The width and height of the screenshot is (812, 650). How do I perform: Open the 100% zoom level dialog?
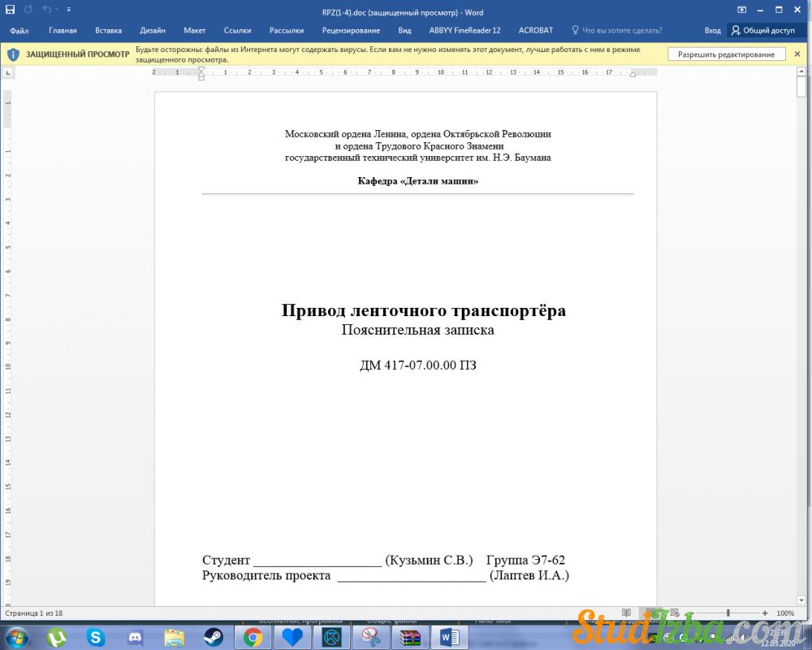point(785,613)
